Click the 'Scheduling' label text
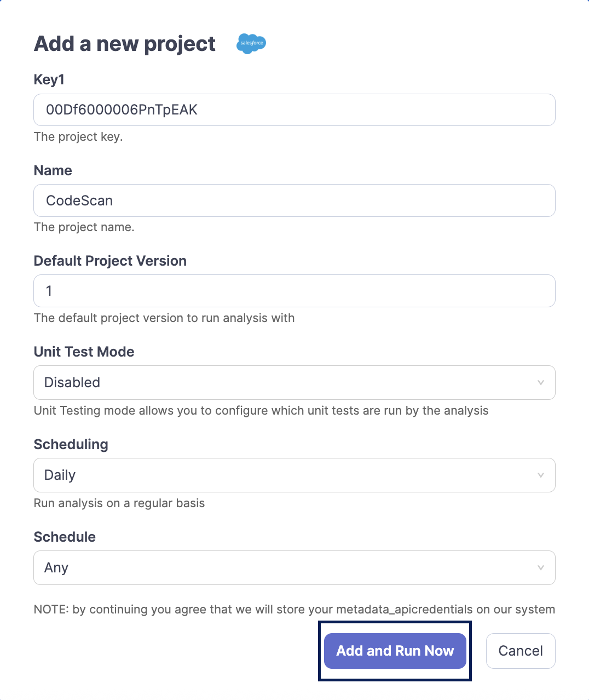Image resolution: width=589 pixels, height=700 pixels. 71,444
